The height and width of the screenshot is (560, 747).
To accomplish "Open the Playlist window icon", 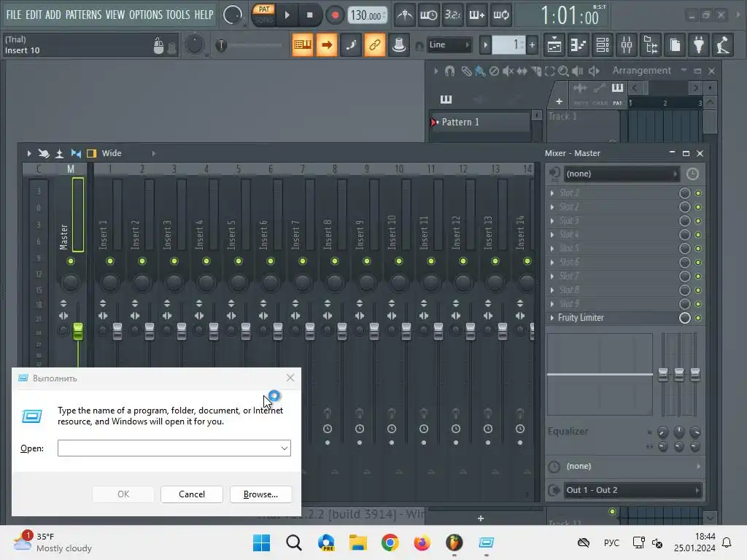I will tap(554, 45).
